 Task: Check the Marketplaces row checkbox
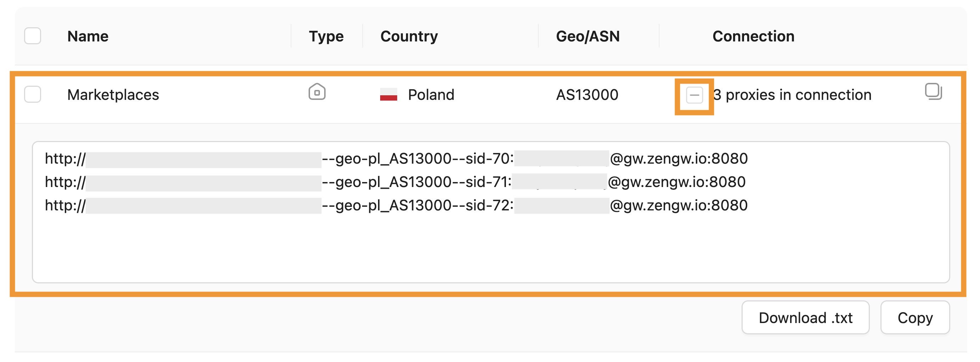pyautogui.click(x=33, y=94)
